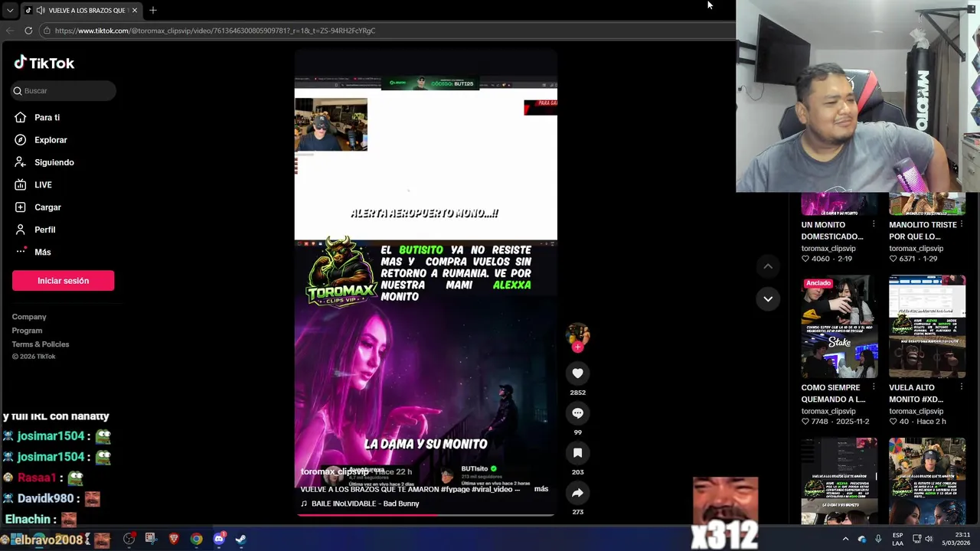980x551 pixels.
Task: Open Snipping Tool from the taskbar
Action: click(151, 539)
